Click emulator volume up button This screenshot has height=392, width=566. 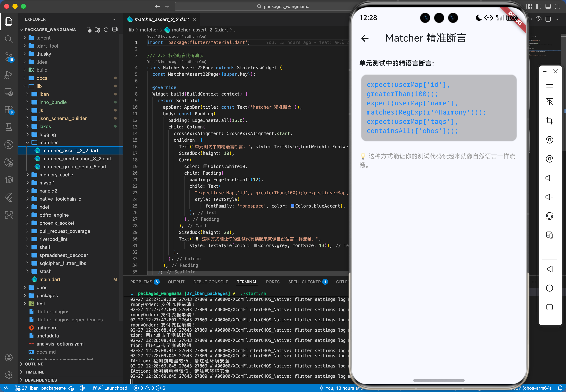pyautogui.click(x=549, y=178)
